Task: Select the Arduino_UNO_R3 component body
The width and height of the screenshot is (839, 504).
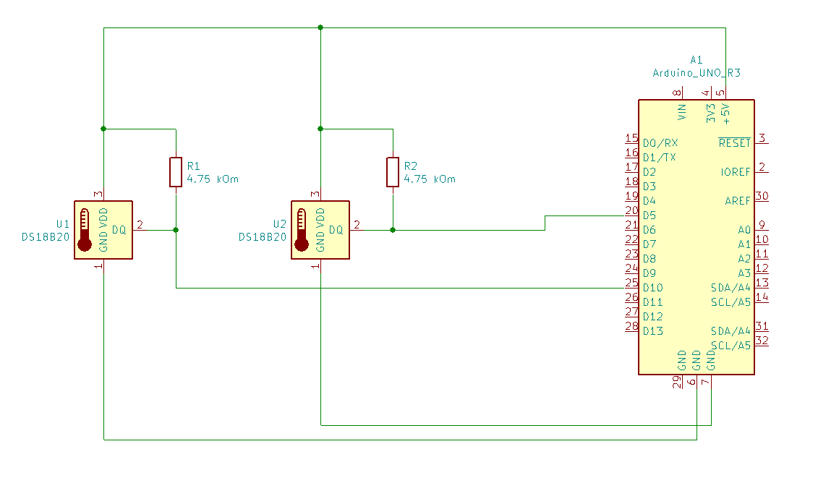Action: point(697,237)
